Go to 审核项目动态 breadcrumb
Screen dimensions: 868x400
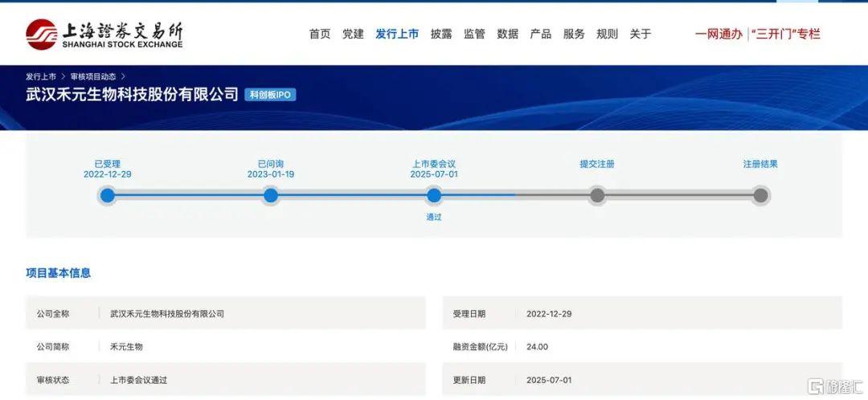coord(93,76)
